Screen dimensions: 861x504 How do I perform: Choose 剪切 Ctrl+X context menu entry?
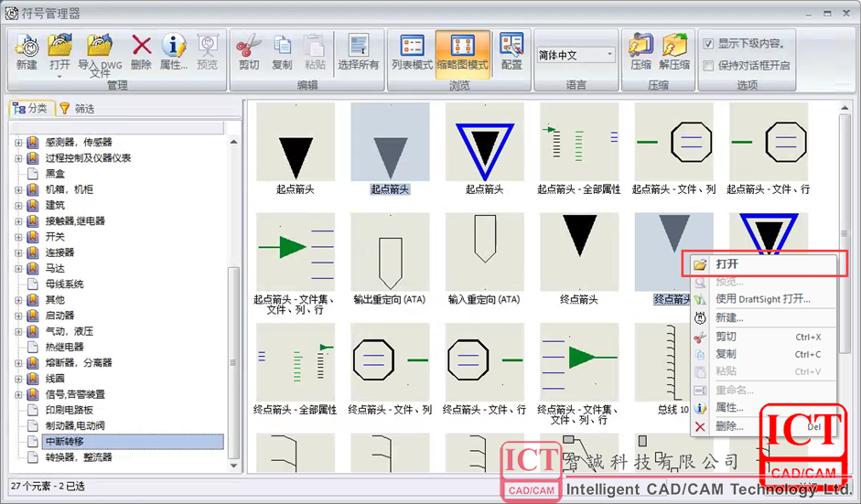pyautogui.click(x=764, y=337)
